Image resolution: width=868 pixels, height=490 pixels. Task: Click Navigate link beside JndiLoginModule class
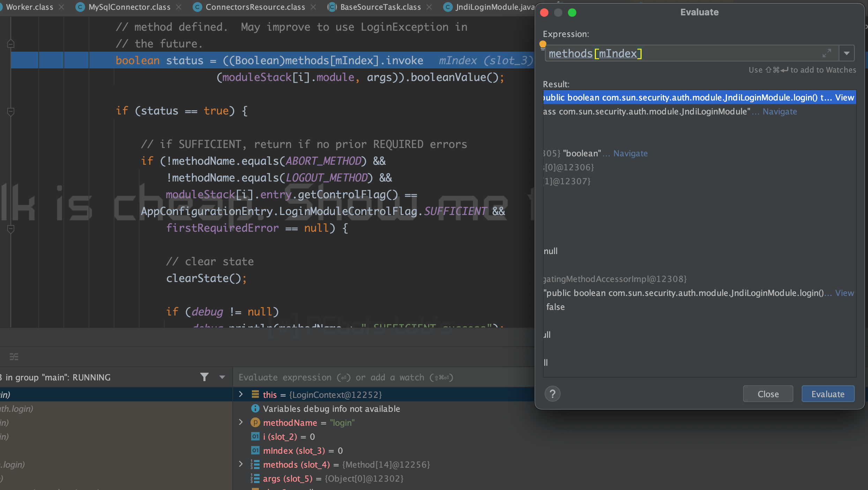coord(780,111)
